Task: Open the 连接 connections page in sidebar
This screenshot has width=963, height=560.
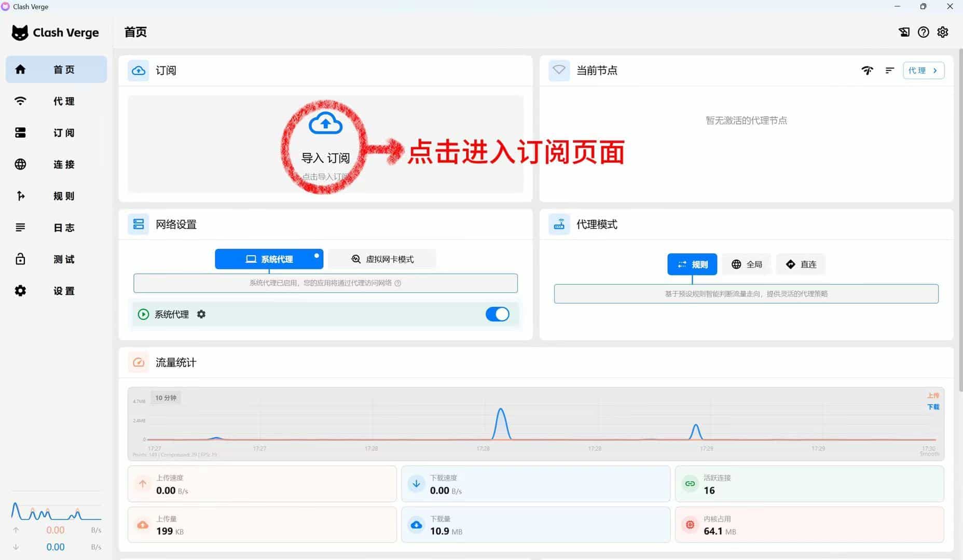Action: [56, 164]
